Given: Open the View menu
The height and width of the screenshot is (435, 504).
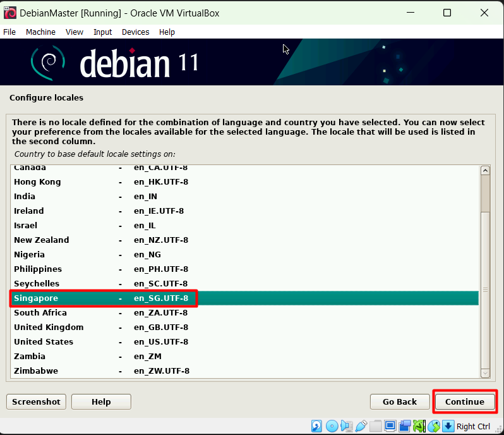Looking at the screenshot, I should coord(75,32).
